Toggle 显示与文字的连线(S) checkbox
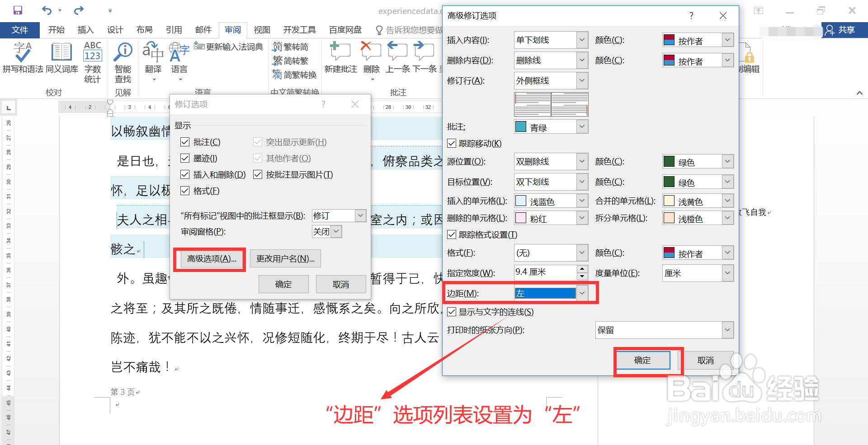868x445 pixels. click(452, 312)
